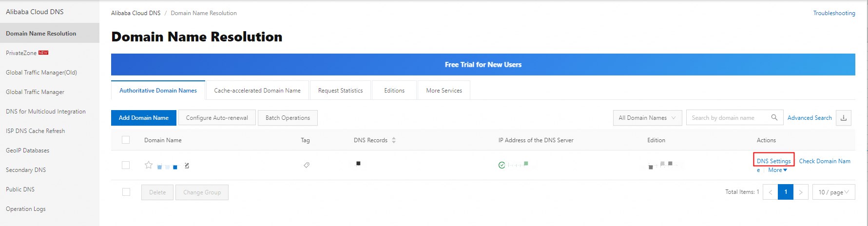The image size is (868, 226).
Task: Click Free Trial for New Users banner
Action: 483,64
